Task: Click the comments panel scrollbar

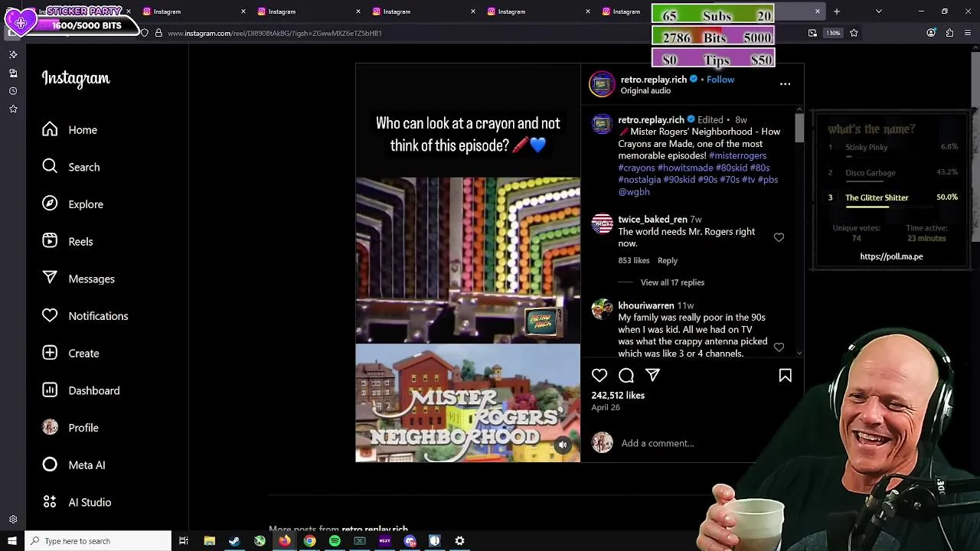Action: (799, 128)
